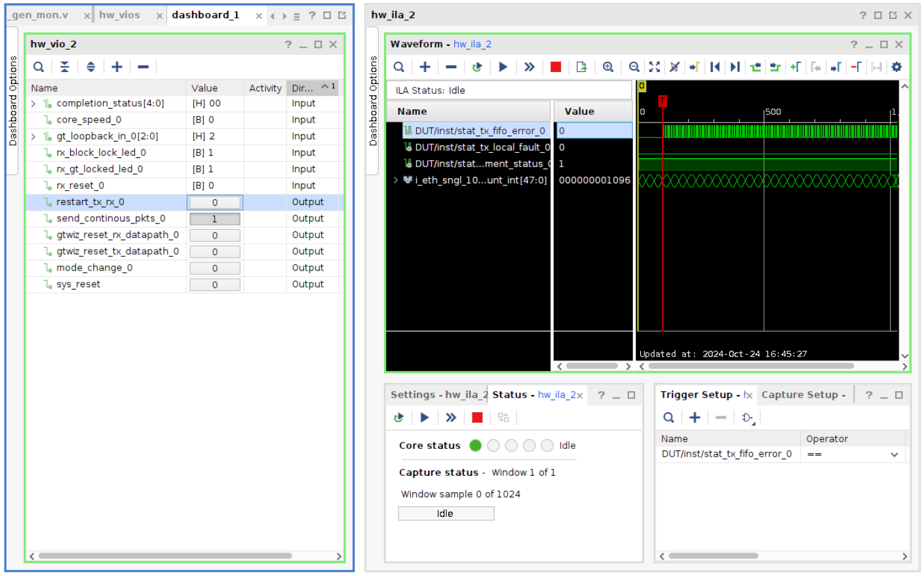Viewport: 924px width, 576px height.
Task: Switch to the hw_vios tab
Action: tap(120, 15)
